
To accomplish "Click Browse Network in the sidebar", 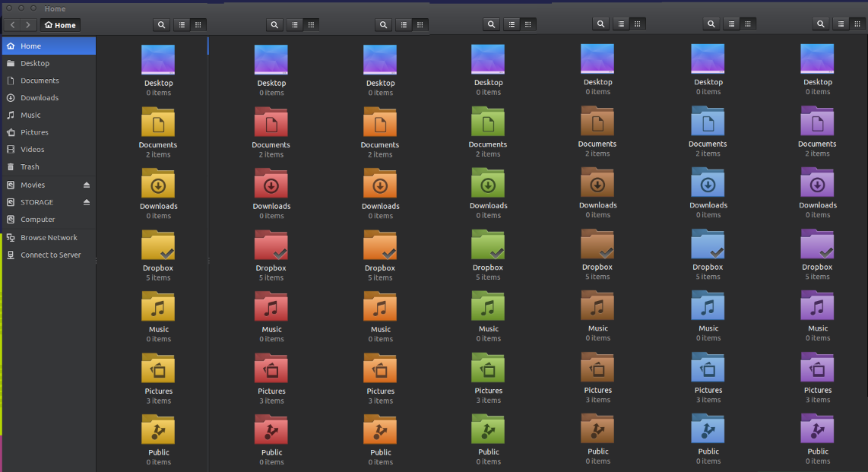I will (x=49, y=237).
